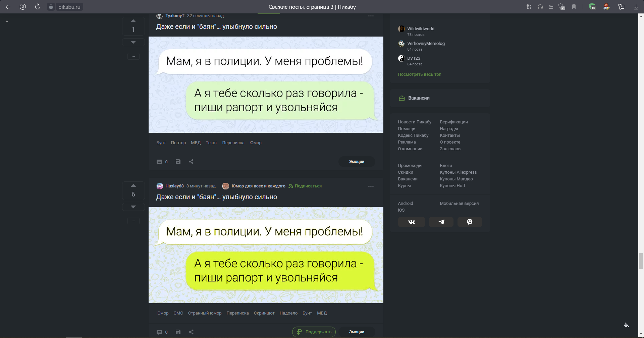This screenshot has height=338, width=644.
Task: Open Промокоды footer link
Action: coord(410,166)
